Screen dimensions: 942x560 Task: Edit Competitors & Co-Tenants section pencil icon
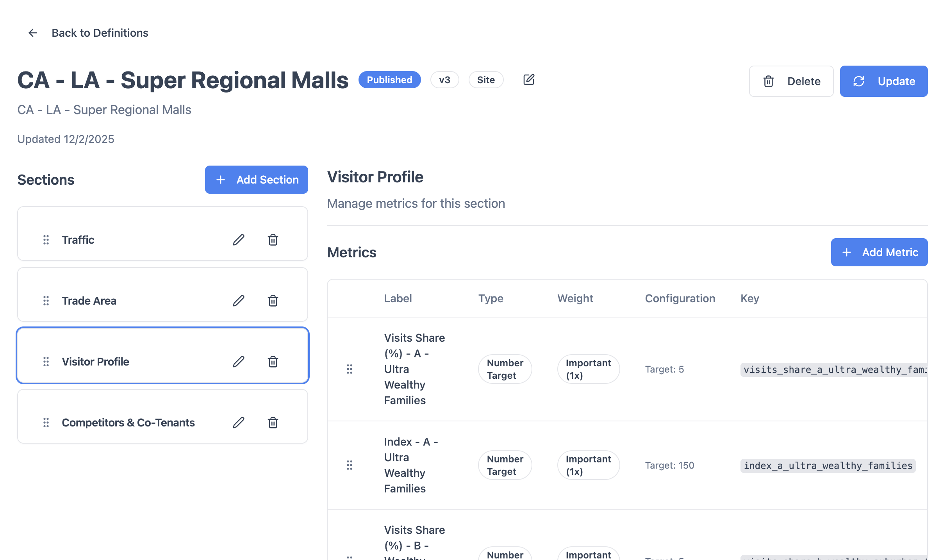tap(239, 423)
